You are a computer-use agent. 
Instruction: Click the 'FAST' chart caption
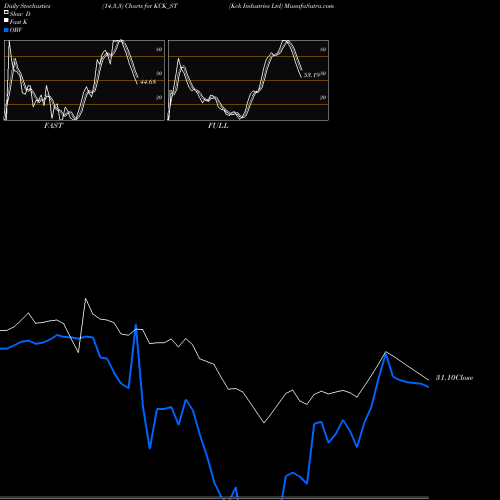point(54,126)
